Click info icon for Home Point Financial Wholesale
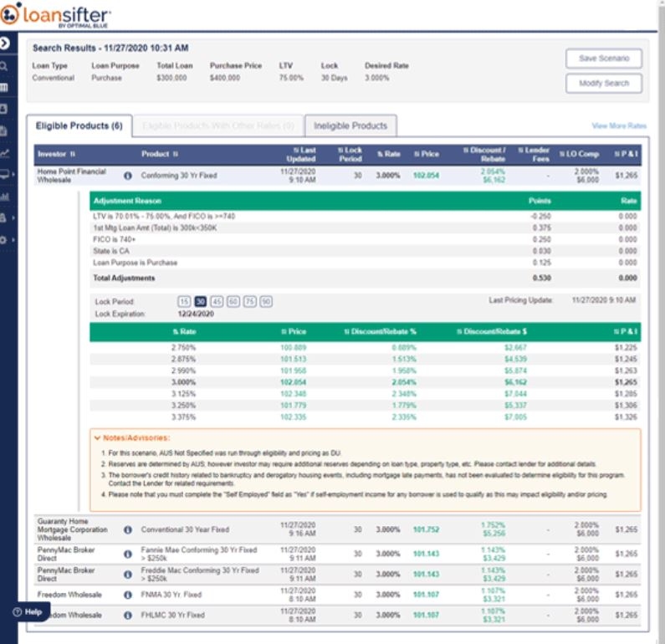Screen dimensions: 665x644 (128, 176)
